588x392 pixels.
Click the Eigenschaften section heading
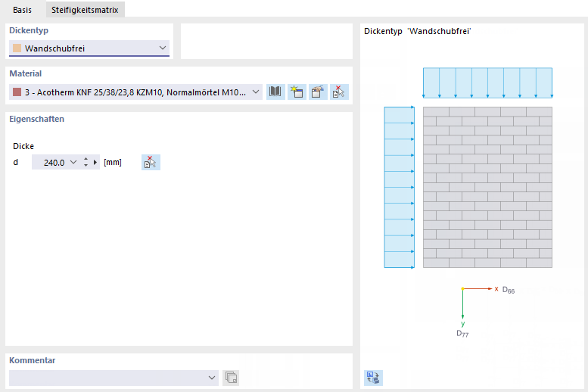[x=37, y=119]
